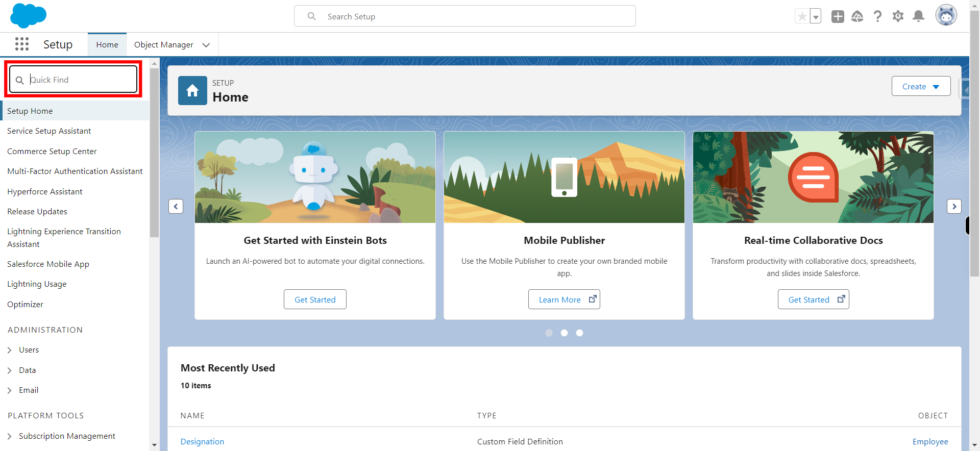Image resolution: width=980 pixels, height=451 pixels.
Task: Select Setup Home in sidebar
Action: tap(75, 111)
